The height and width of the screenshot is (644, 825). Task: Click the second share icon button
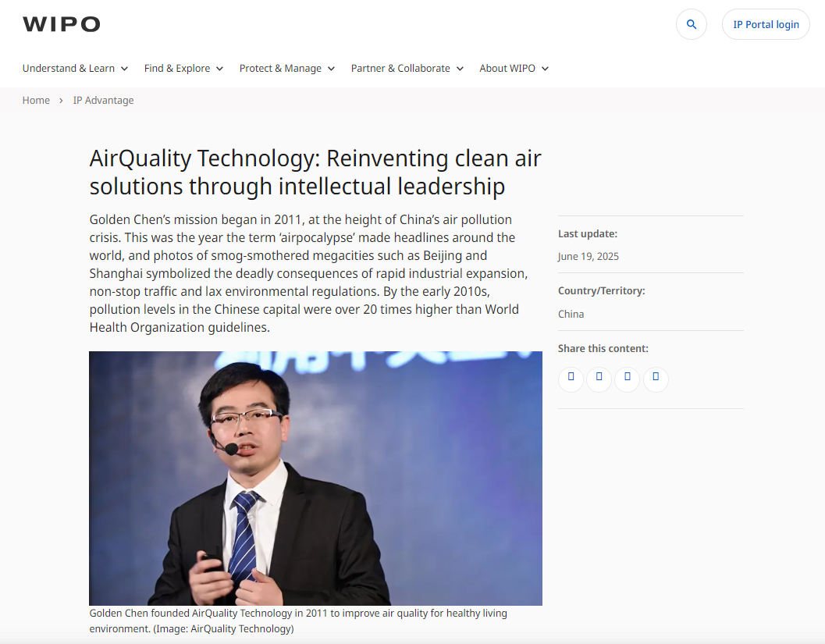599,379
